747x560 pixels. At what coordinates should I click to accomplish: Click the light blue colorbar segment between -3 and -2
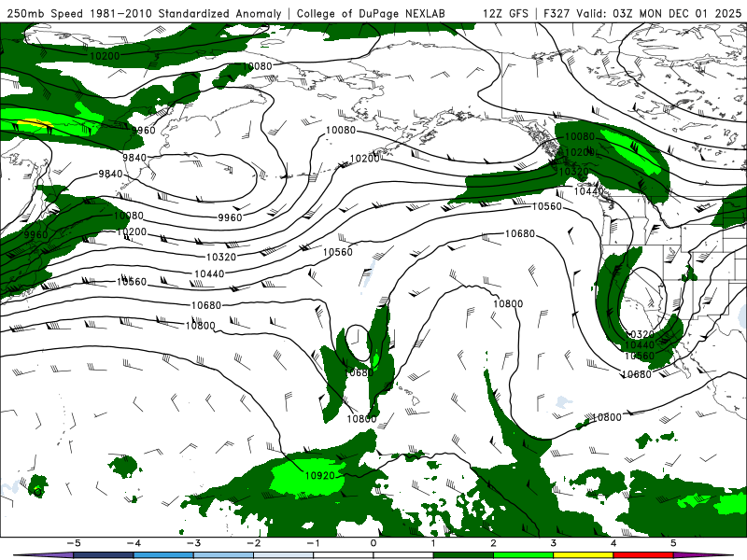223,555
